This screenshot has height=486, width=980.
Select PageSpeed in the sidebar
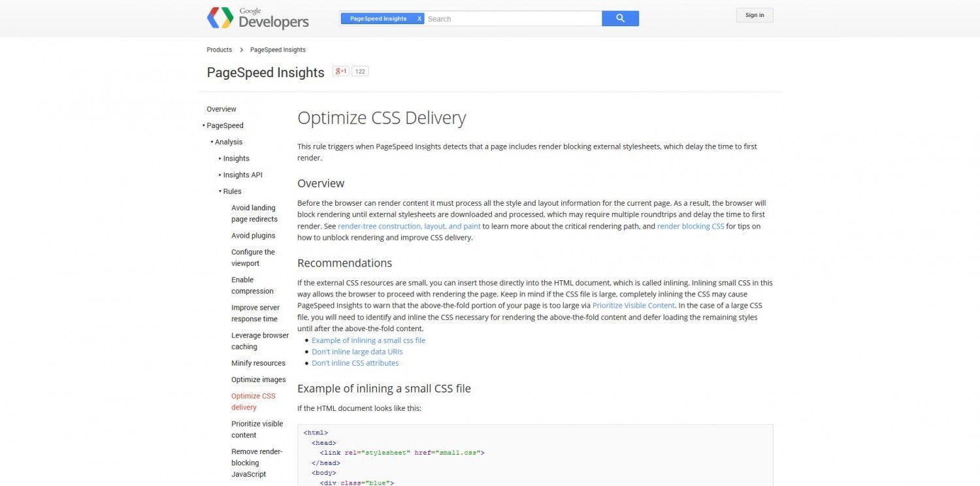pyautogui.click(x=225, y=125)
